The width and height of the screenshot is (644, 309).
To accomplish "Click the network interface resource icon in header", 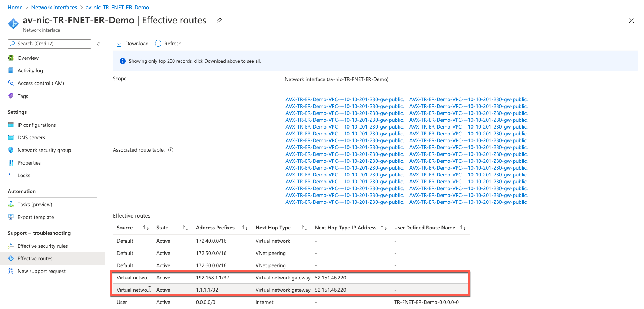I will pyautogui.click(x=13, y=24).
